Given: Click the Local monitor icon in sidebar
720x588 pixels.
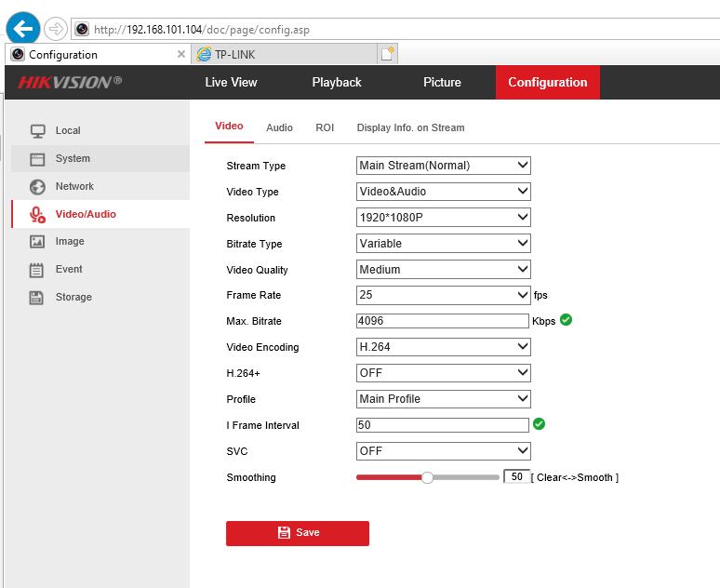Looking at the screenshot, I should tap(37, 131).
